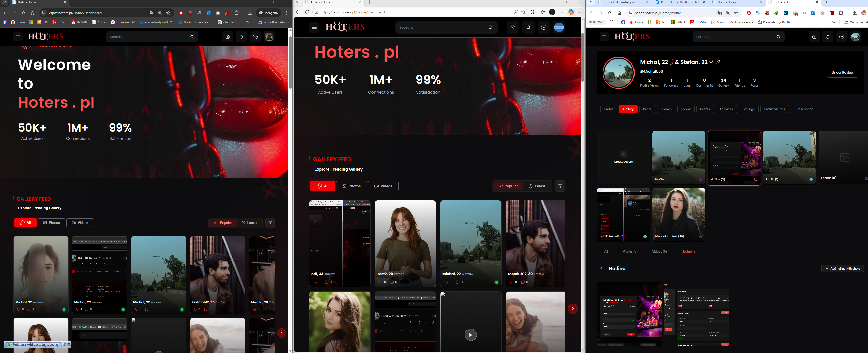Open the messenger icon in the middle Edge window
This screenshot has width=868, height=353.
pyautogui.click(x=543, y=27)
